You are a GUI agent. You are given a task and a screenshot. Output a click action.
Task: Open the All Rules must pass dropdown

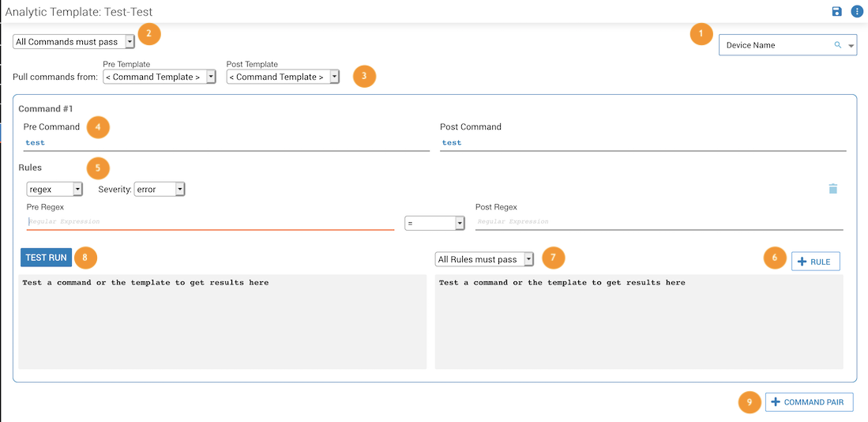click(484, 259)
